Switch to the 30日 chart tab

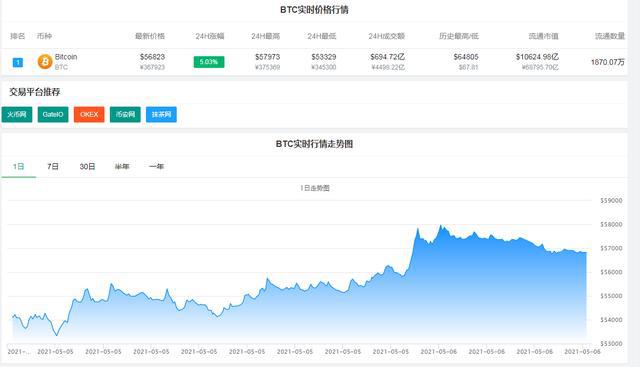tap(87, 167)
